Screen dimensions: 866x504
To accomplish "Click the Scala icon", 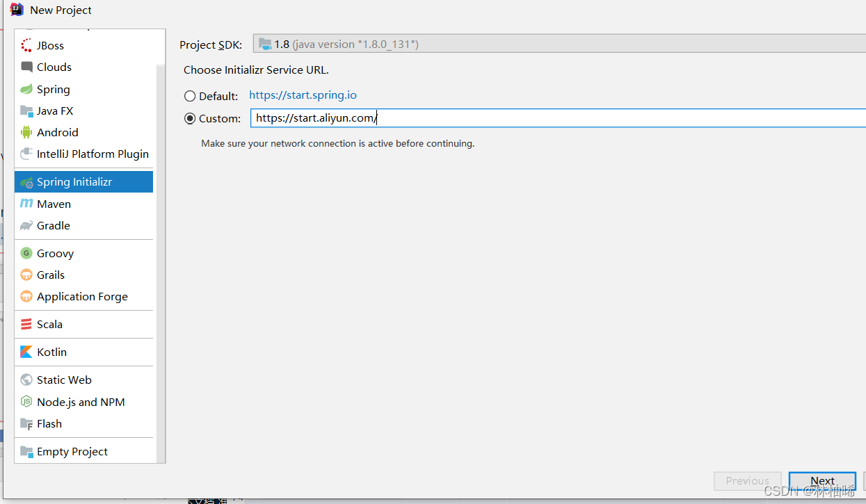I will pyautogui.click(x=26, y=324).
